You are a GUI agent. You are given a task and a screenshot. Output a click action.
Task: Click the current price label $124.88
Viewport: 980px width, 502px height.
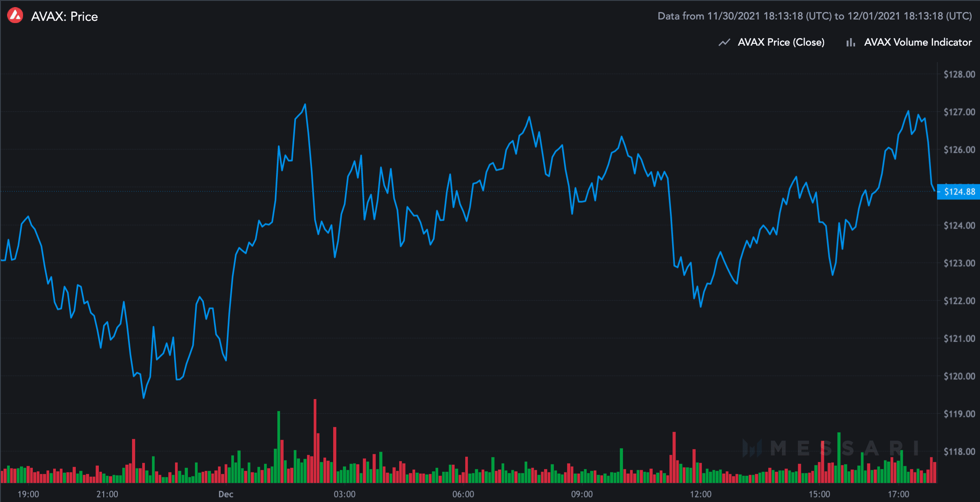(x=959, y=192)
